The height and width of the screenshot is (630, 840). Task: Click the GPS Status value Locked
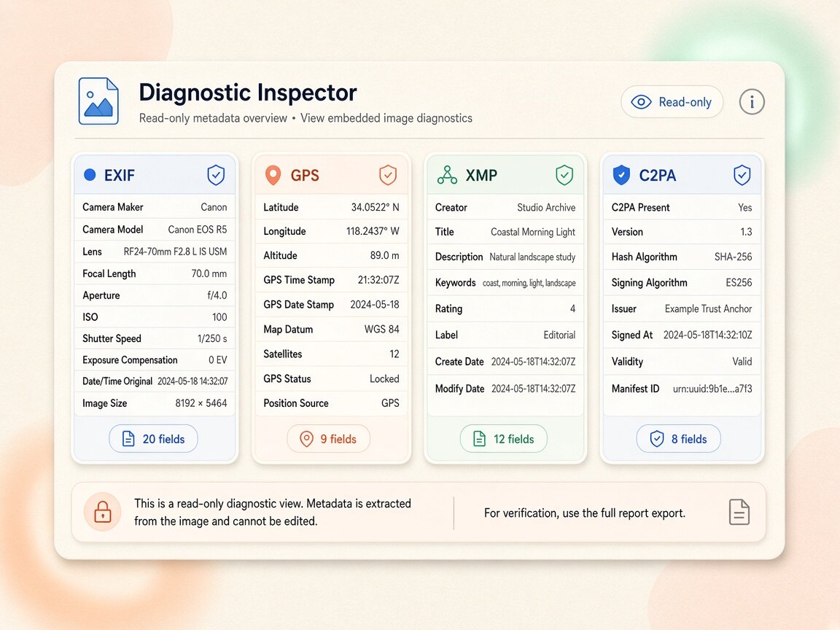tap(385, 378)
